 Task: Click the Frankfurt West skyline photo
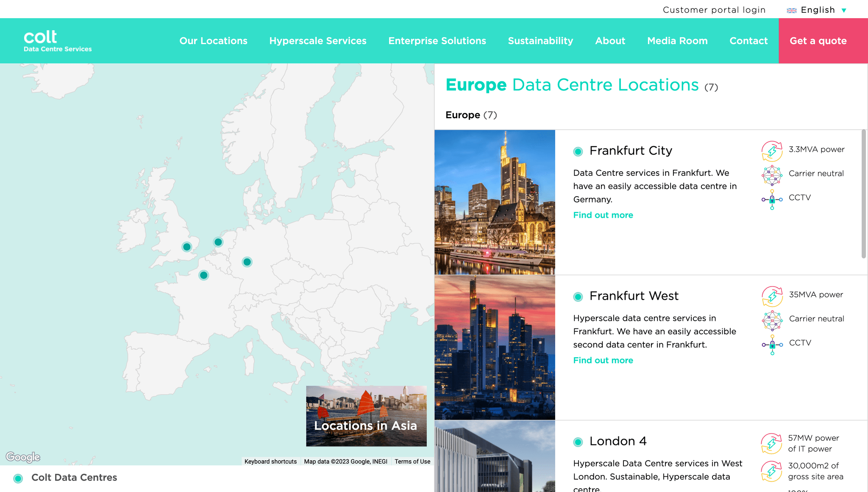pos(495,347)
